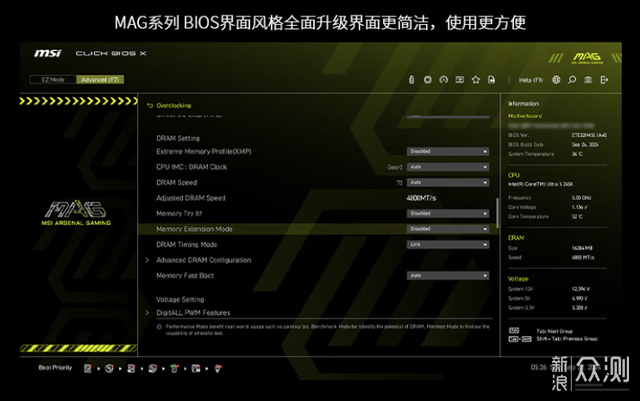Open Memory Extension Mode dropdown
The height and width of the screenshot is (401, 640).
(x=448, y=229)
